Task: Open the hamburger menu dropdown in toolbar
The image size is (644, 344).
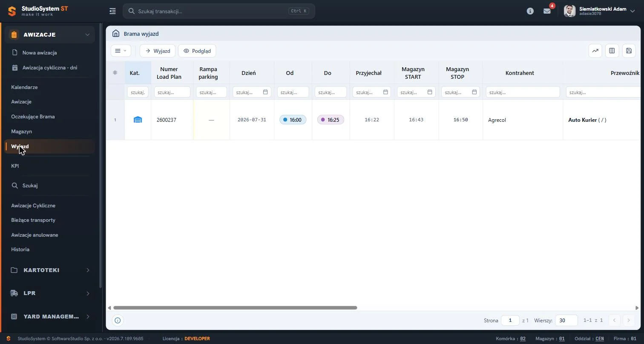Action: [x=121, y=51]
